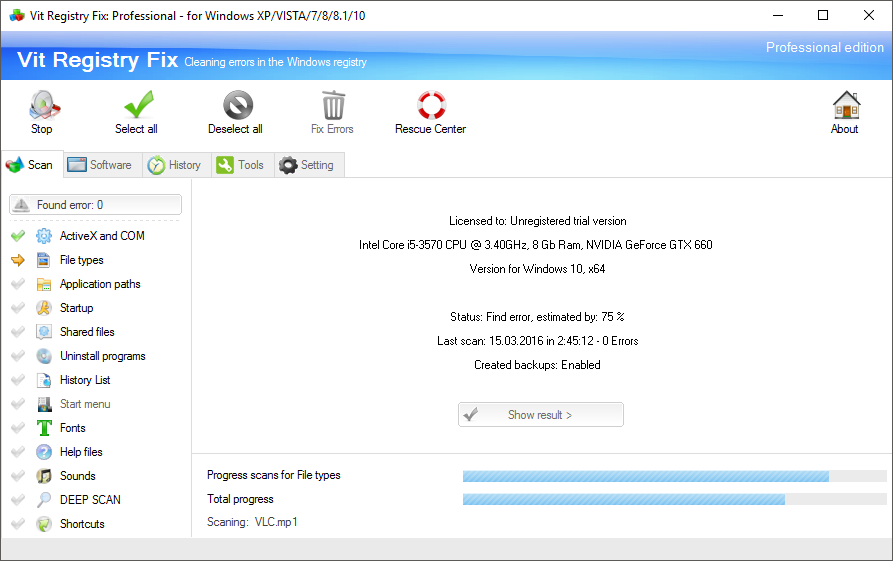Click the app icon in title bar

(17, 16)
